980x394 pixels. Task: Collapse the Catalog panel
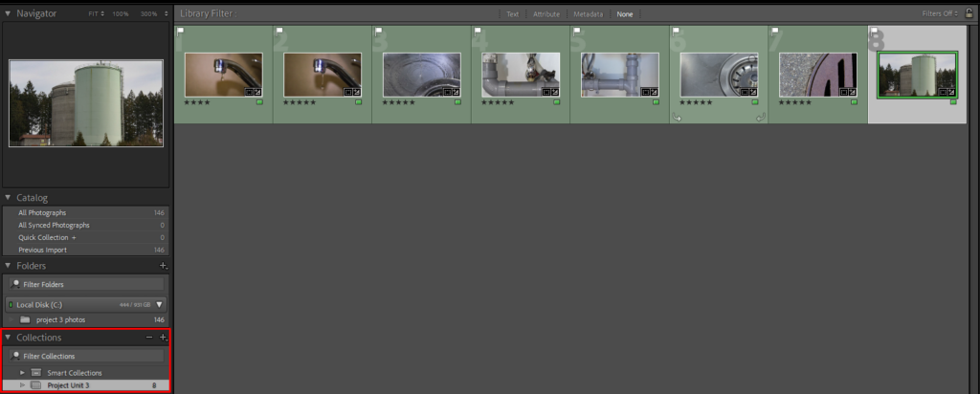9,197
